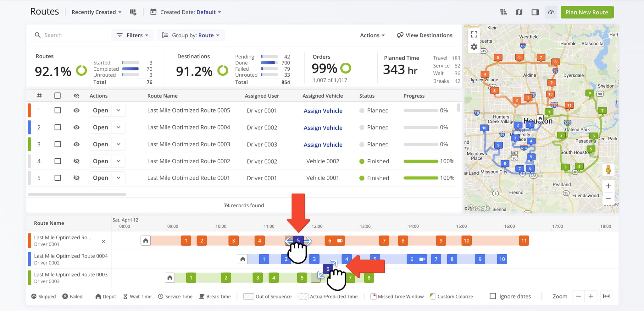644x311 pixels.
Task: Toggle visibility eye for Route 0004
Action: click(76, 127)
